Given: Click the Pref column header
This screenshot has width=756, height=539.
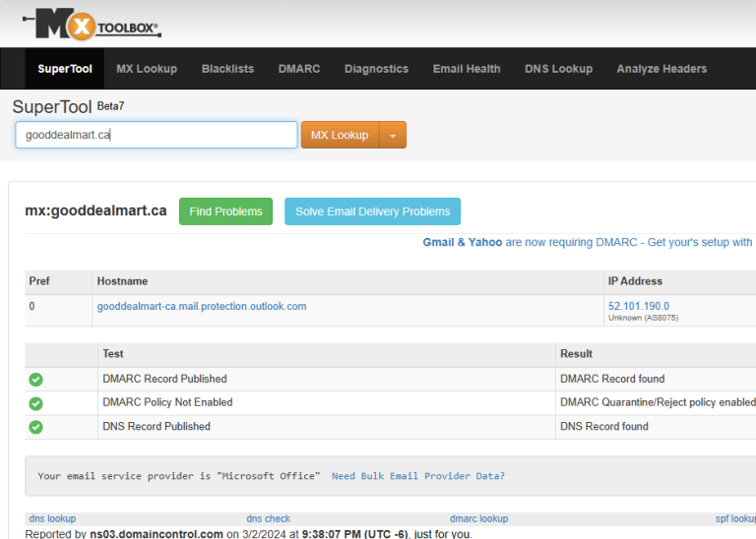Looking at the screenshot, I should 39,281.
